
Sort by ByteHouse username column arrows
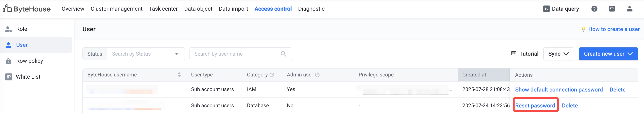(179, 75)
